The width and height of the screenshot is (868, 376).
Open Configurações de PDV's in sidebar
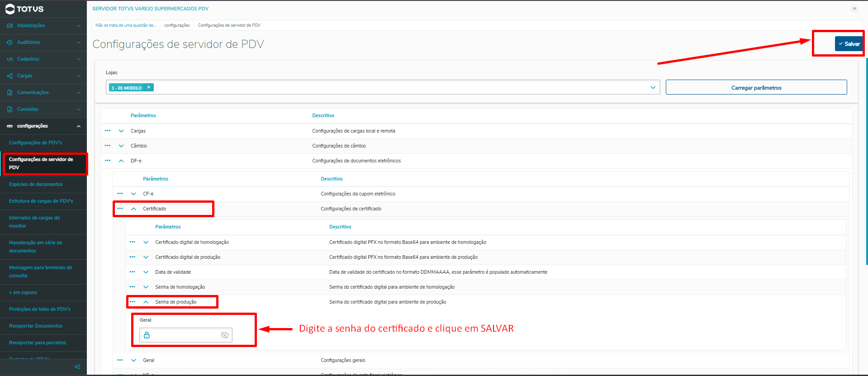click(35, 143)
